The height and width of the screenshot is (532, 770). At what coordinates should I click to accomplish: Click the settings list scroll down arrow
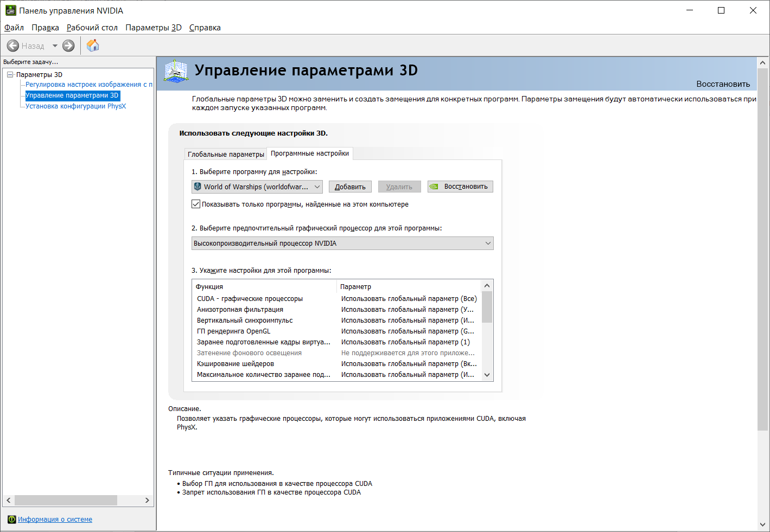tap(487, 375)
